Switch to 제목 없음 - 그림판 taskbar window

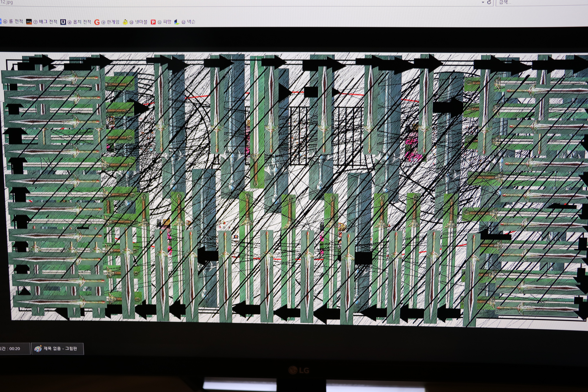(60, 348)
